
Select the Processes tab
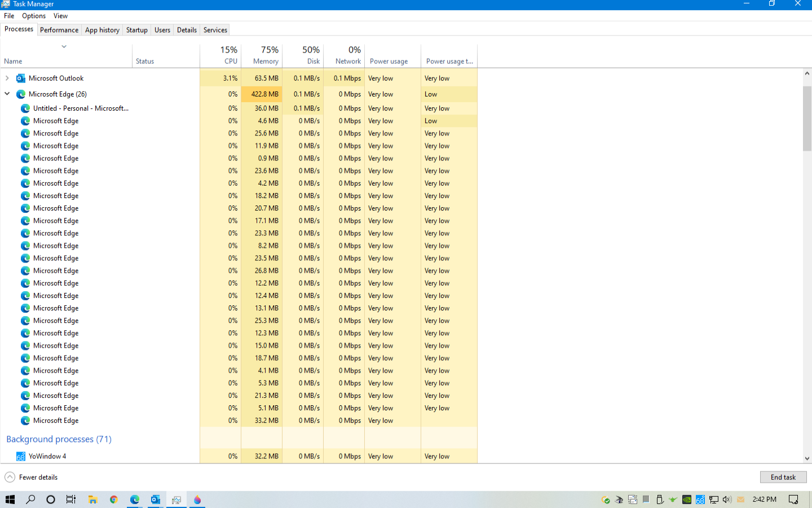19,29
